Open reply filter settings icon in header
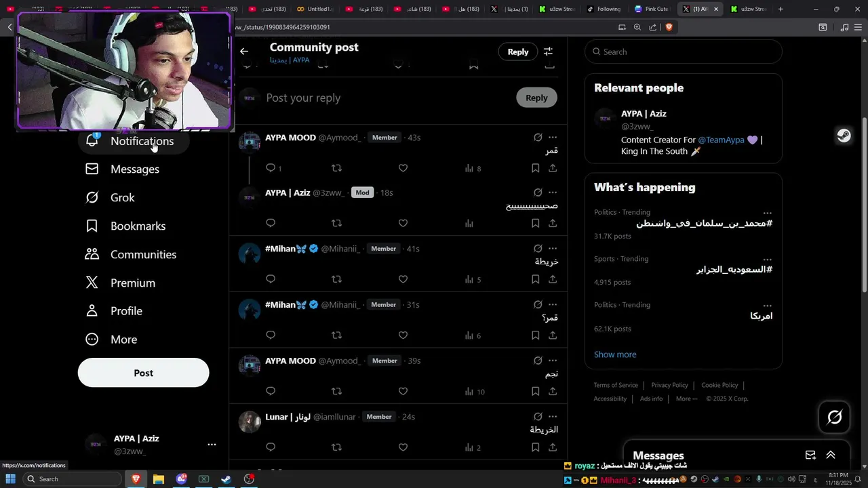The width and height of the screenshot is (868, 488). (548, 52)
